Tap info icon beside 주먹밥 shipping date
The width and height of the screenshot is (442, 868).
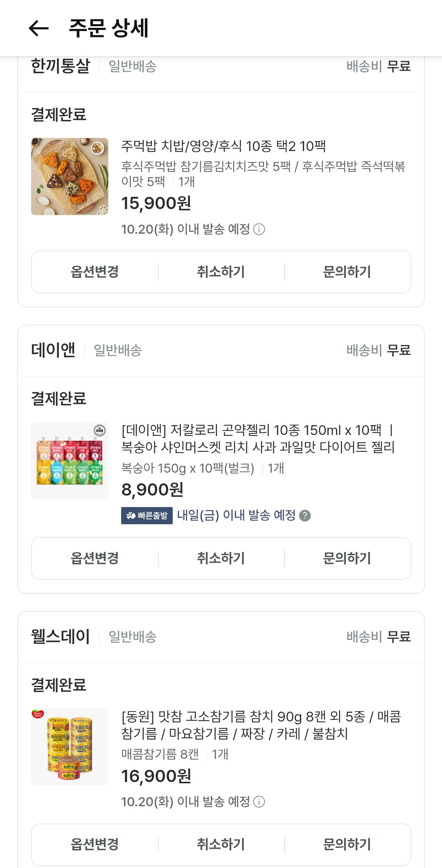[x=259, y=229]
